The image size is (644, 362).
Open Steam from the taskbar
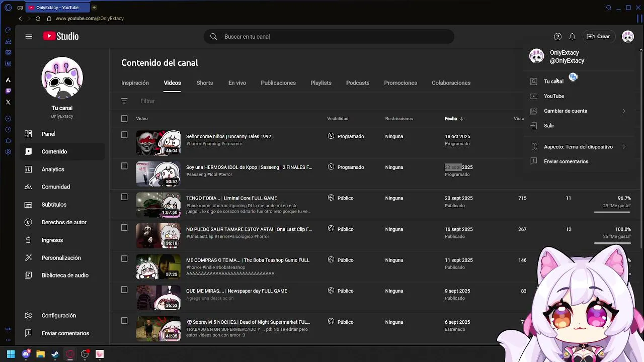point(55,354)
